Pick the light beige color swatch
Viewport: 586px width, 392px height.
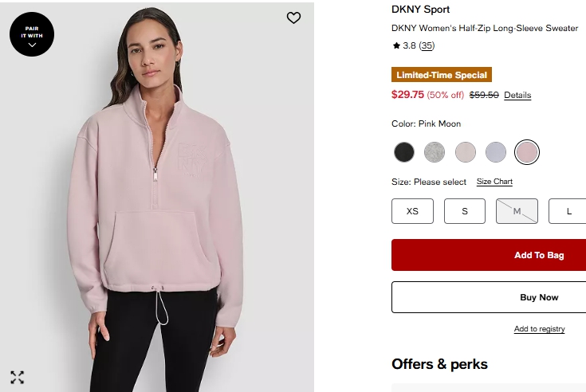pyautogui.click(x=466, y=151)
